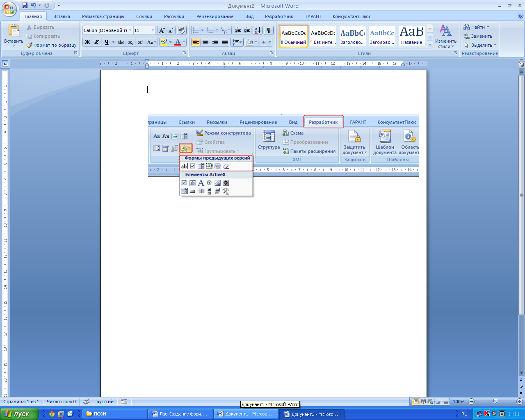The width and height of the screenshot is (525, 420).
Task: Apply the Название style
Action: pyautogui.click(x=412, y=36)
